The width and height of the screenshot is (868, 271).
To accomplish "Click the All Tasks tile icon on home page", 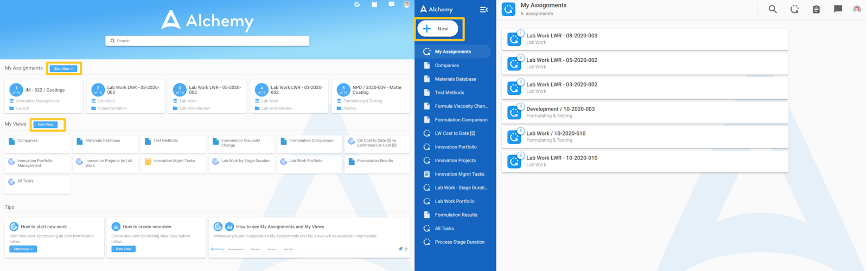I will [11, 182].
